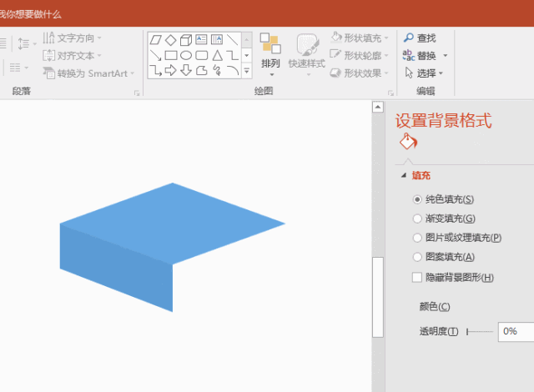
Task: Select the rounded rectangle shape
Action: click(201, 55)
